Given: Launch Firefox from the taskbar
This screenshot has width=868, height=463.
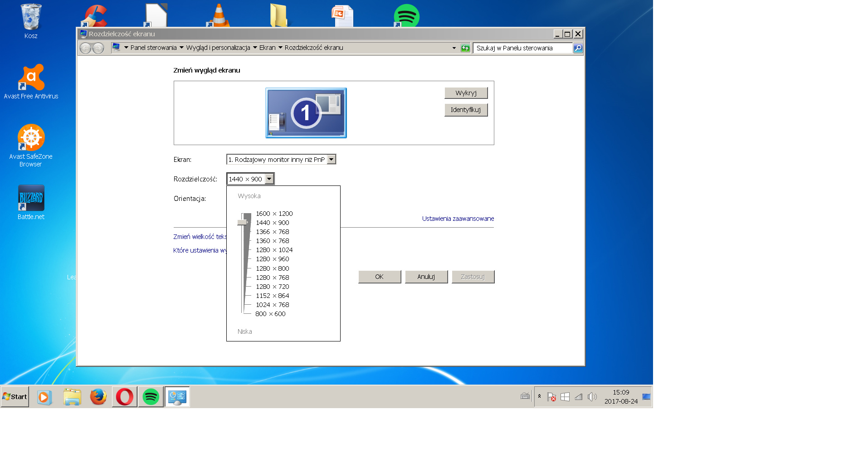Looking at the screenshot, I should click(98, 397).
